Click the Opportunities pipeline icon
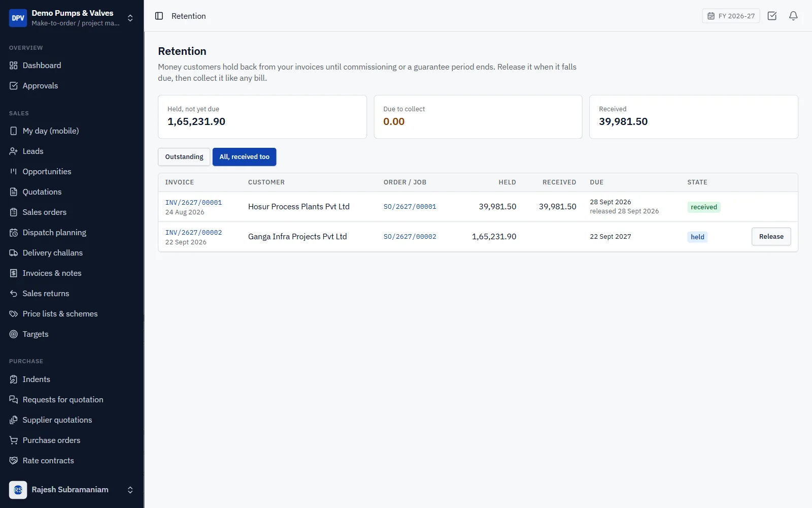Image resolution: width=812 pixels, height=508 pixels. click(x=14, y=172)
